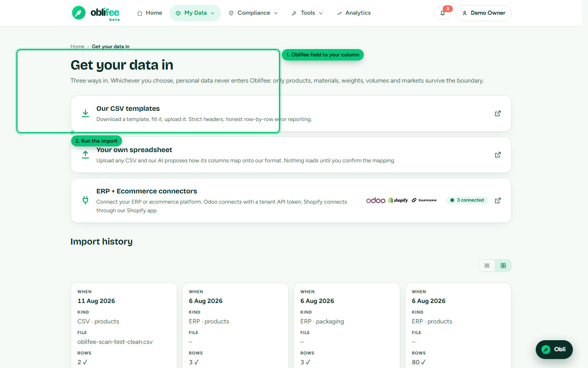This screenshot has height=368, width=588.
Task: Switch import history to list view
Action: pyautogui.click(x=487, y=266)
